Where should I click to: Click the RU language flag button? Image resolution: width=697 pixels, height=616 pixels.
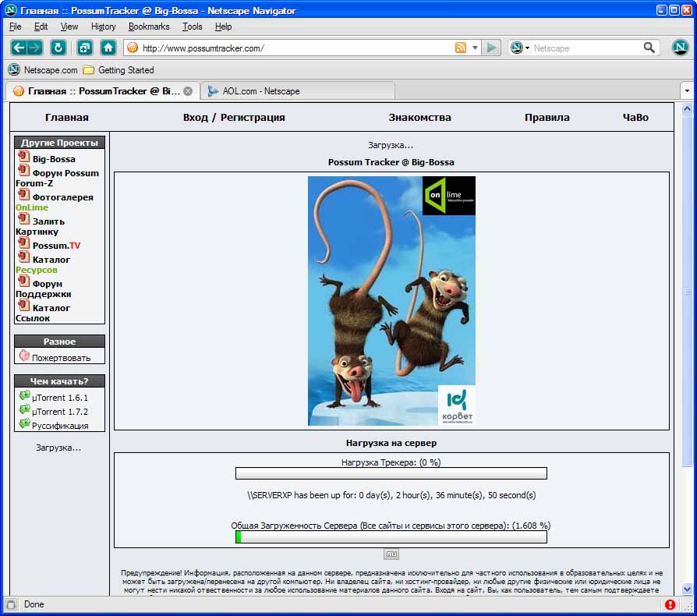[x=391, y=554]
